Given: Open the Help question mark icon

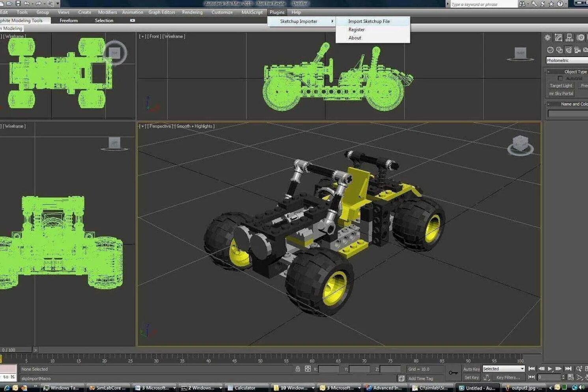Looking at the screenshot, I should click(x=560, y=4).
